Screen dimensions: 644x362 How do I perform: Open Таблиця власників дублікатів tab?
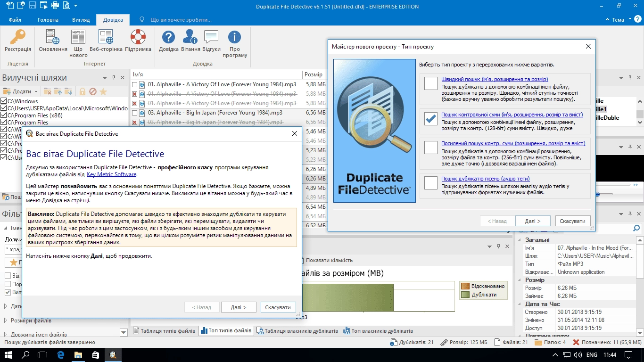[x=297, y=331]
